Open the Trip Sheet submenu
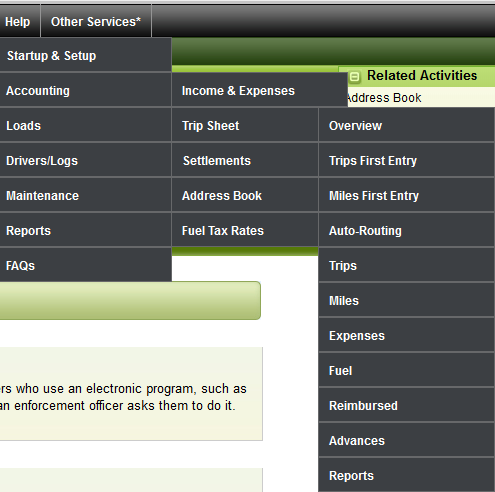The image size is (495, 492). tap(245, 125)
